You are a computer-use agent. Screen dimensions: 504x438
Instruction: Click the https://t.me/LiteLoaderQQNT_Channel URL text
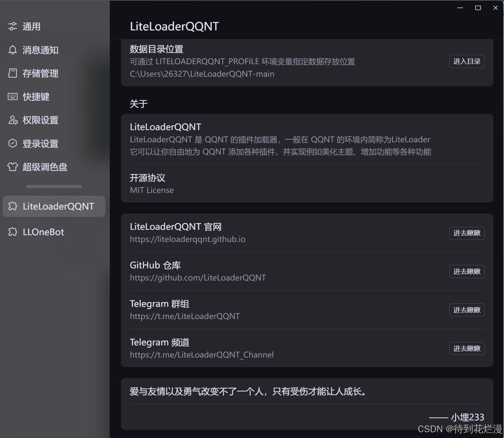pyautogui.click(x=202, y=355)
